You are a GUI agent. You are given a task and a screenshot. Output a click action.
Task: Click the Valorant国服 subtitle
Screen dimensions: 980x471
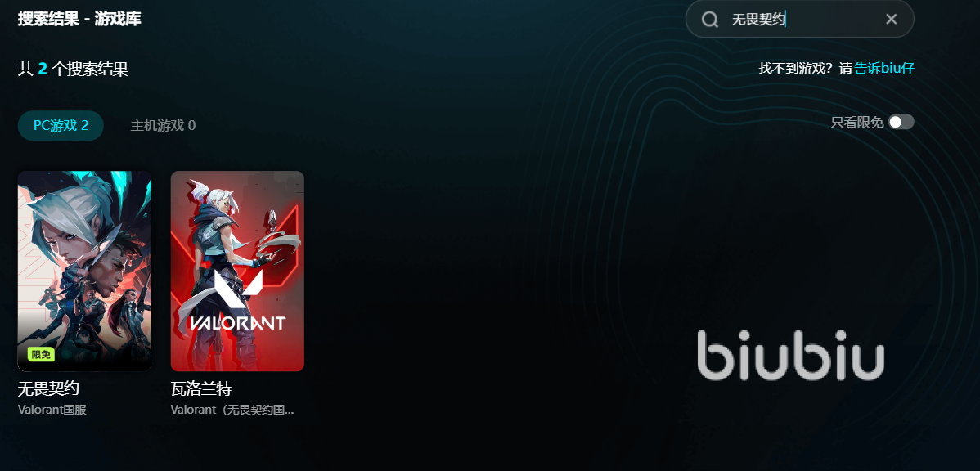52,410
